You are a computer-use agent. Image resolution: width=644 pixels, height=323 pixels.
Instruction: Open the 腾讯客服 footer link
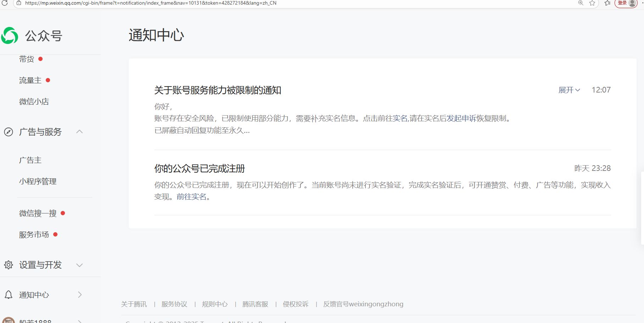[x=255, y=304]
